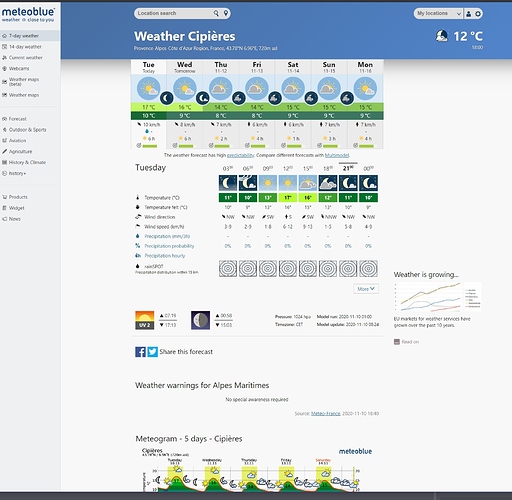Open Widget in sidebar
This screenshot has width=512, height=500.
click(16, 208)
